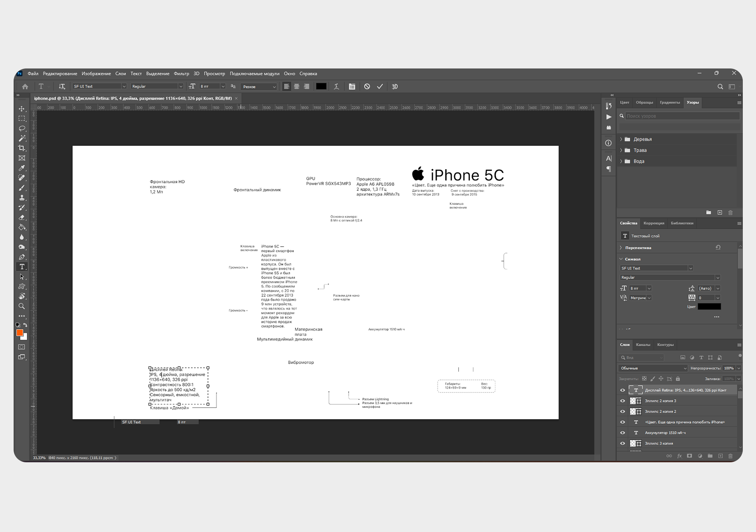Image resolution: width=756 pixels, height=532 pixels.
Task: Add layer style with fx button
Action: (679, 456)
